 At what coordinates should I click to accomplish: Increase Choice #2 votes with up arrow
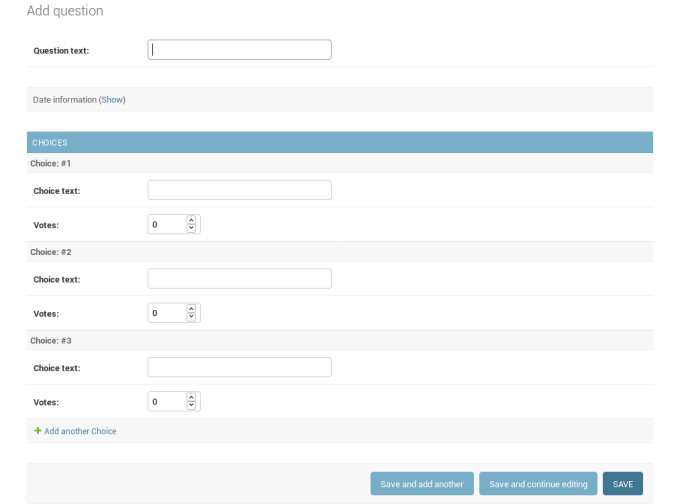coord(191,309)
